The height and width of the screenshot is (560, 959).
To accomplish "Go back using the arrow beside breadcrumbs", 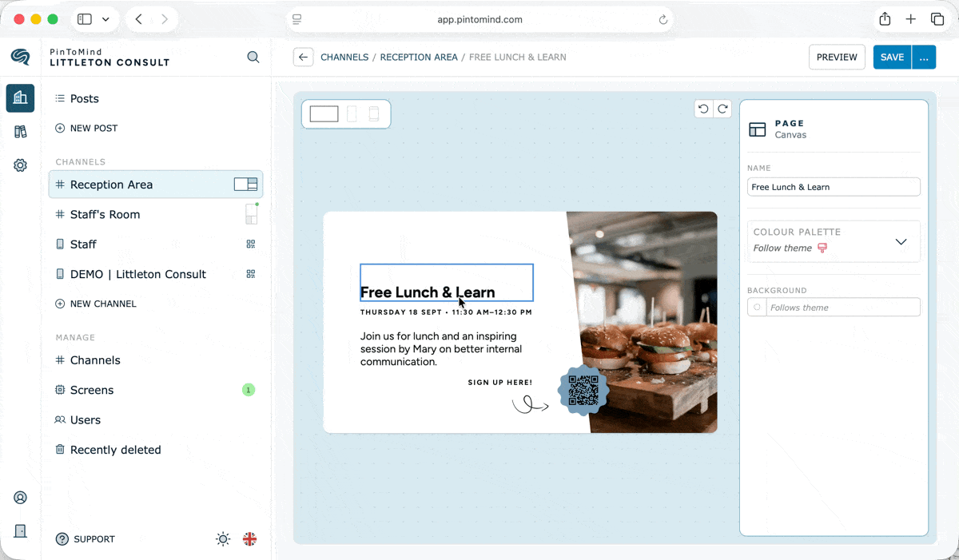I will 303,57.
